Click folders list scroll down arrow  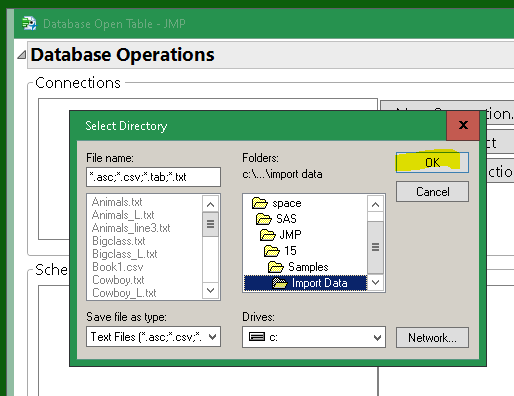point(375,282)
